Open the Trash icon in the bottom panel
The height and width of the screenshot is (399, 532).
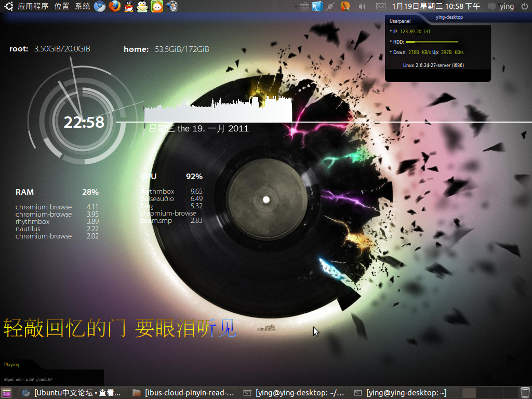525,393
